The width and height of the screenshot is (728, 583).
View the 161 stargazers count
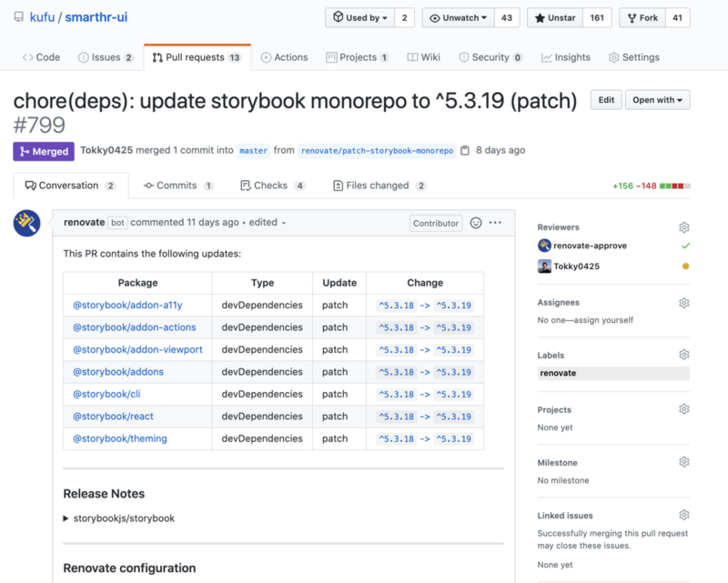pos(597,17)
